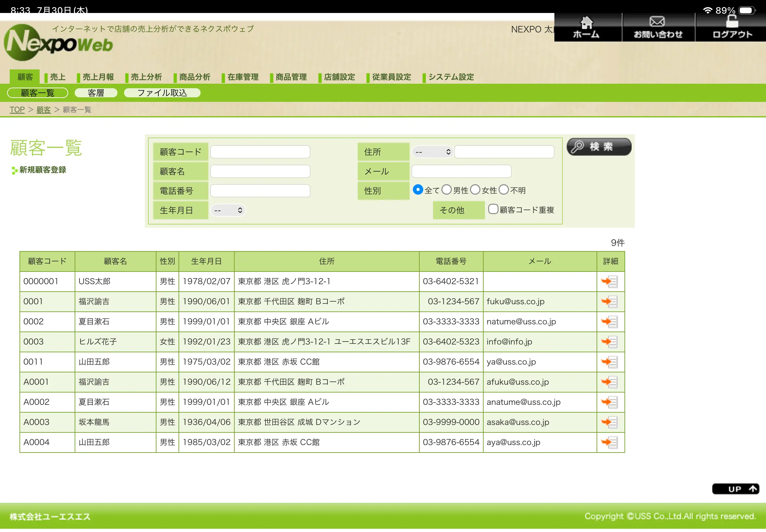766x532 pixels.
Task: Open detail icon for USS太郎 row
Action: pos(609,282)
